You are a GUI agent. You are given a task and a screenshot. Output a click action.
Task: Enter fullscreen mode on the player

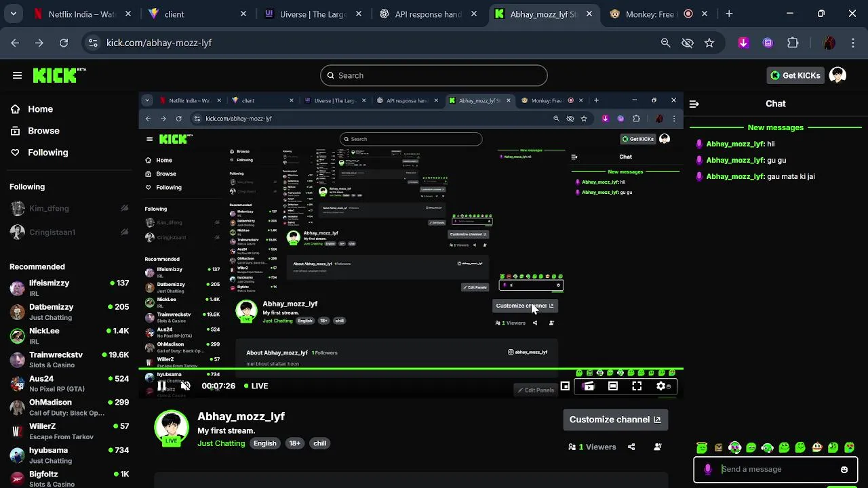click(637, 386)
